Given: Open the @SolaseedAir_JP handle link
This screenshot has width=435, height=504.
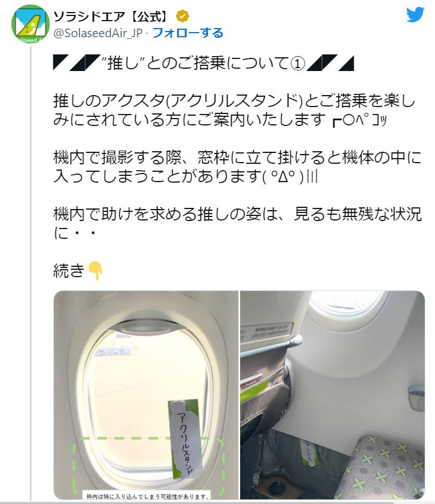Looking at the screenshot, I should pos(98,33).
